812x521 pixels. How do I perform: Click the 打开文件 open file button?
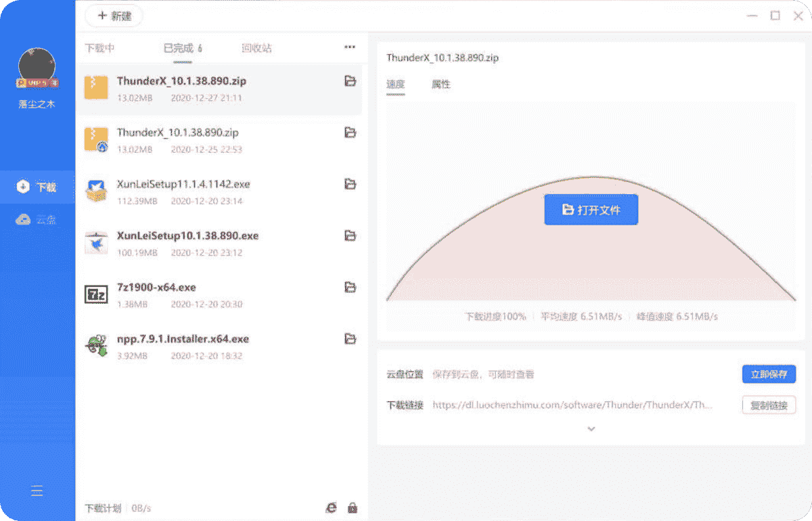591,210
